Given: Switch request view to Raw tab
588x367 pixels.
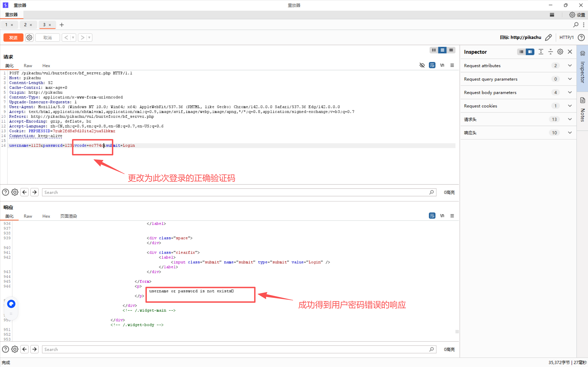Looking at the screenshot, I should (x=28, y=66).
